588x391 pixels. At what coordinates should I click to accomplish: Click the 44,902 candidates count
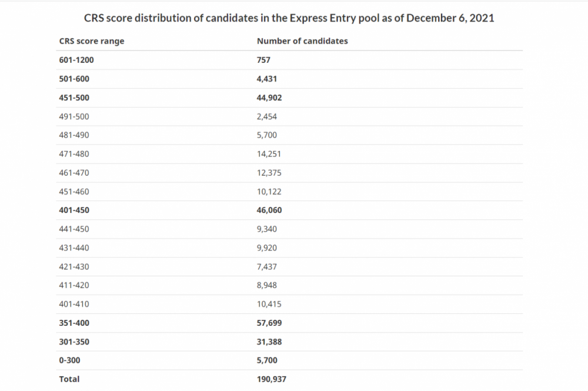tap(269, 98)
